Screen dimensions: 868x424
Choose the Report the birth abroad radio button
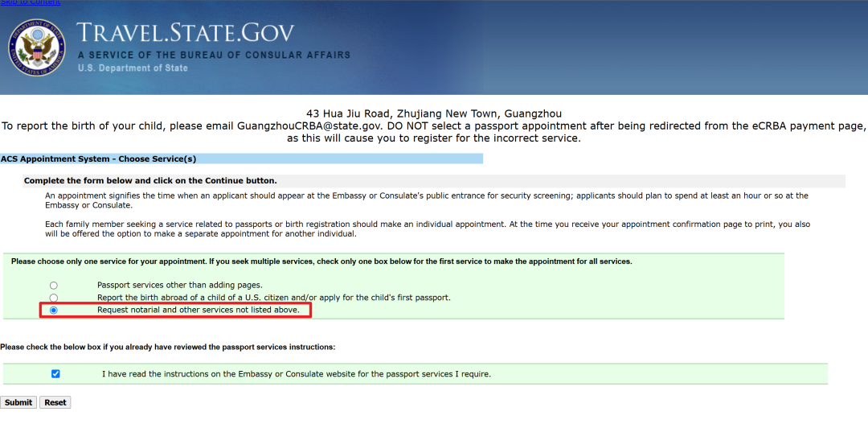(54, 298)
